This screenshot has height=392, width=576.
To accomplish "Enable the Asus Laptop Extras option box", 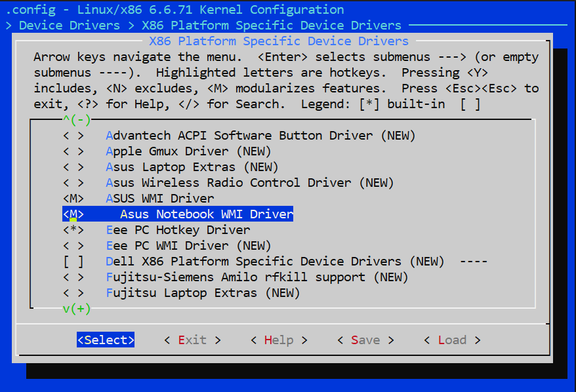I will click(x=73, y=167).
